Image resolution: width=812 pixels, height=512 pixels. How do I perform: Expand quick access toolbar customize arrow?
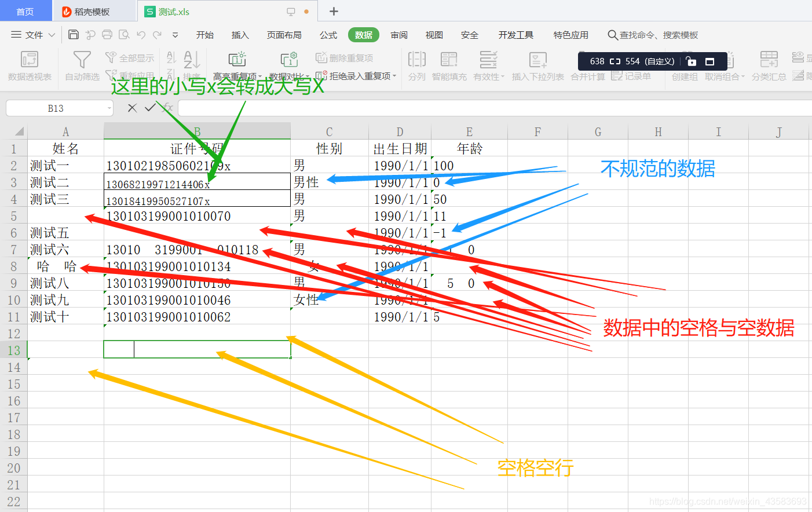[175, 35]
